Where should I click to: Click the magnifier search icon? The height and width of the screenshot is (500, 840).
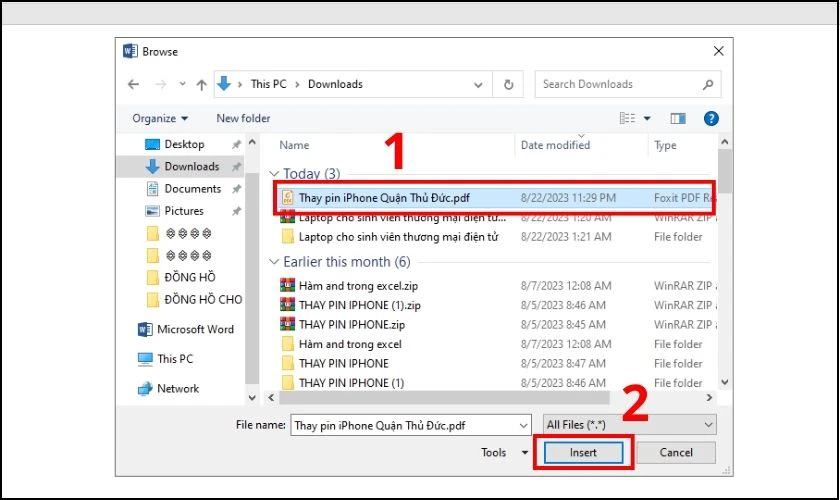click(708, 84)
